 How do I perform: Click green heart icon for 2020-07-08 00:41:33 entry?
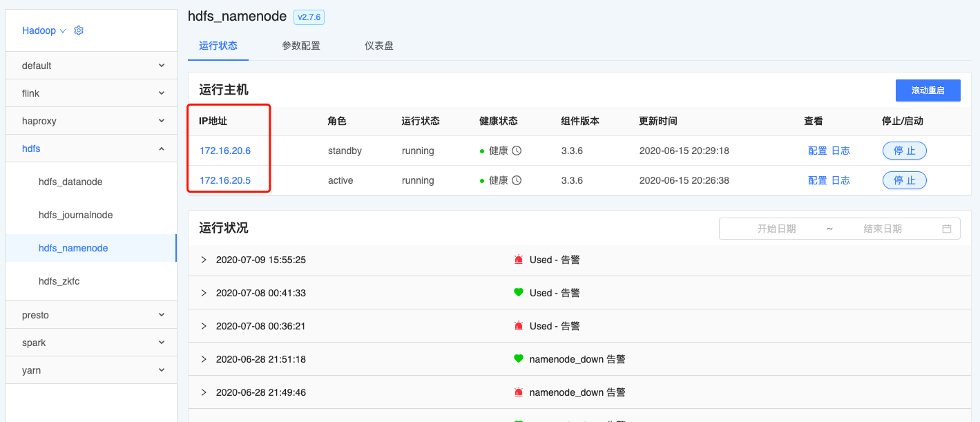click(x=519, y=293)
